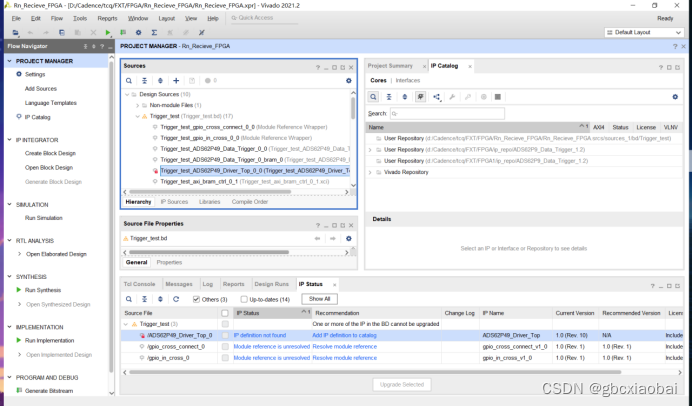Open the Reports menu

tap(107, 19)
